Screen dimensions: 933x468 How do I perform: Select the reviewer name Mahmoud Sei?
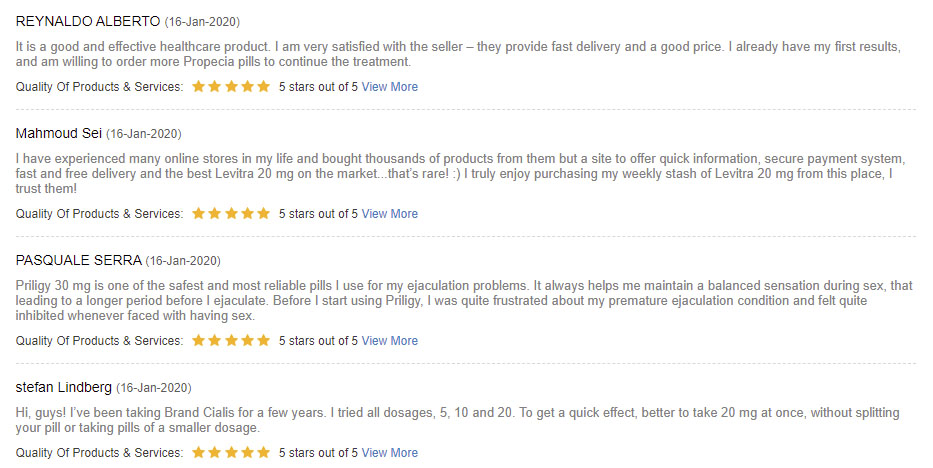point(59,134)
